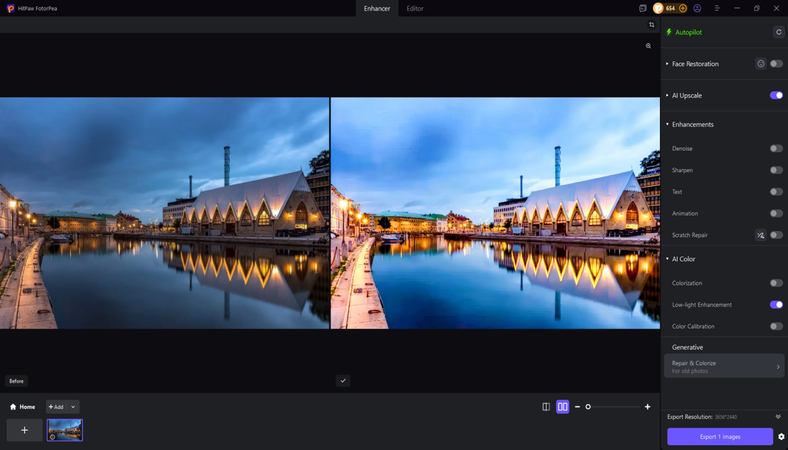Turn off the AI Upscale toggle
The height and width of the screenshot is (450, 788).
[775, 96]
